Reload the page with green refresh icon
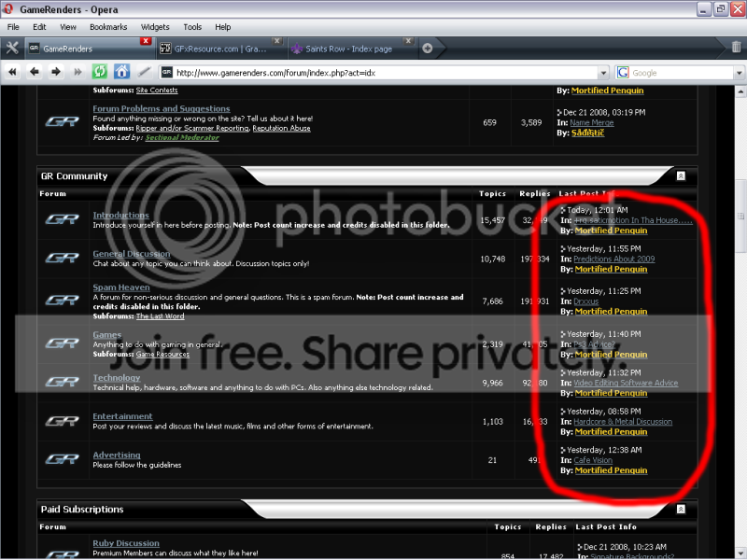The width and height of the screenshot is (747, 560). tap(100, 72)
